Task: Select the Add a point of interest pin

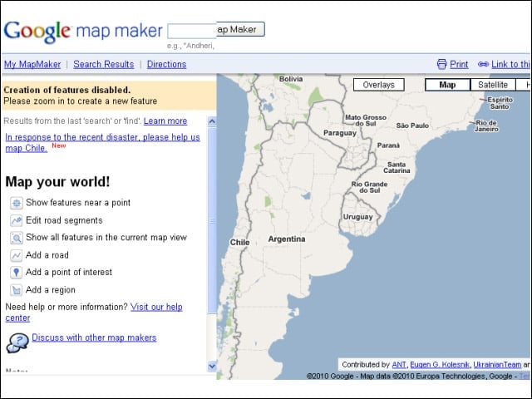Action: (17, 273)
